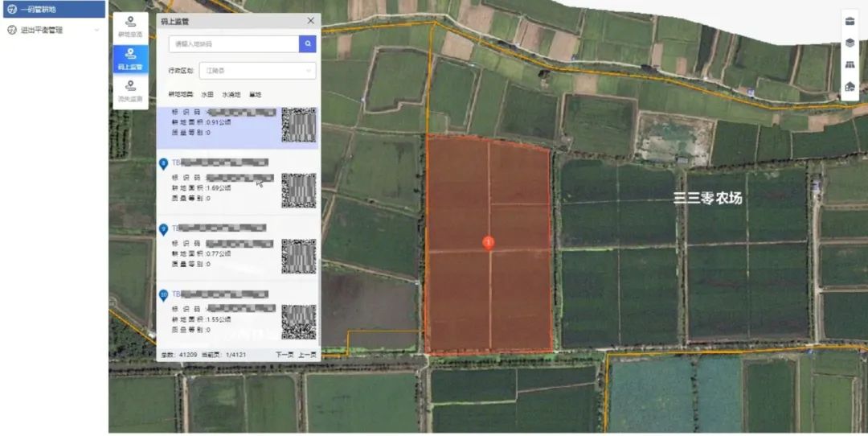Viewport: 868px width, 436px height.
Task: Filter by 水田 land type
Action: pos(207,94)
